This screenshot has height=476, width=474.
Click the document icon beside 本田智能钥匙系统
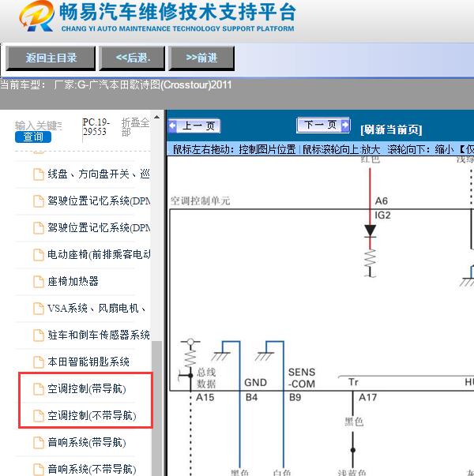(x=39, y=362)
